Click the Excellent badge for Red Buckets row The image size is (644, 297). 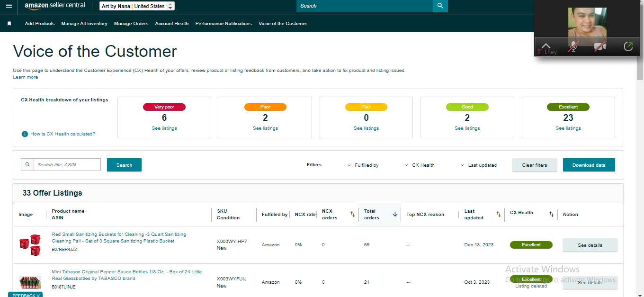(531, 245)
